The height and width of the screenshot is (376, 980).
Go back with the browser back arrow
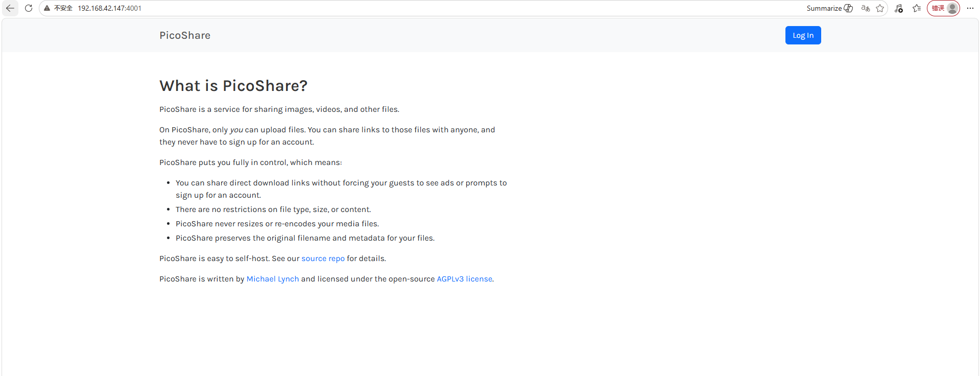[10, 8]
